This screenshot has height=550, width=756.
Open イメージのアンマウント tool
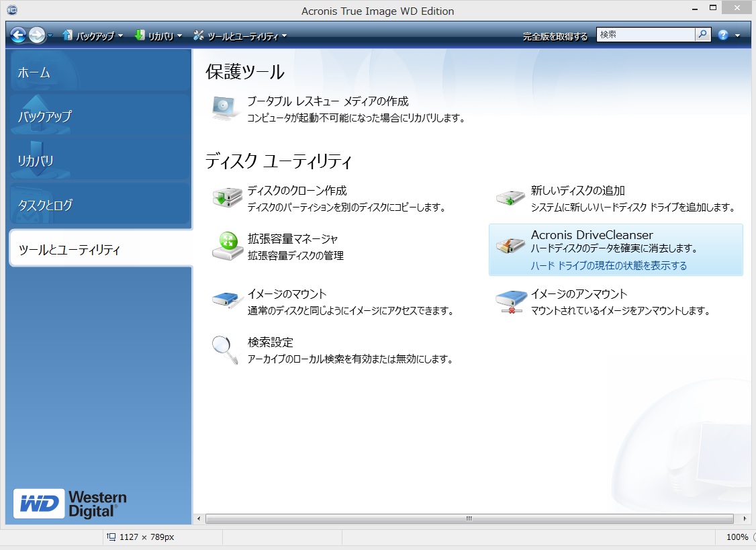(579, 294)
